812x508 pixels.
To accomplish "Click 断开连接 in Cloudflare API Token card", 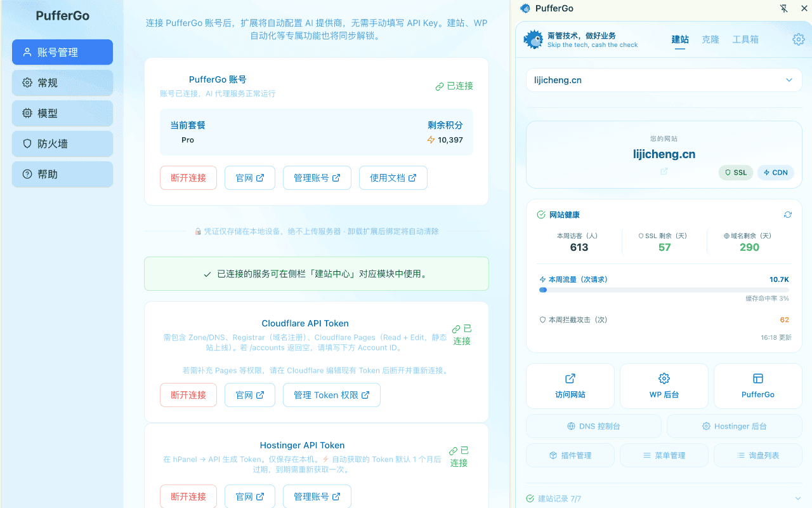I will pyautogui.click(x=188, y=395).
